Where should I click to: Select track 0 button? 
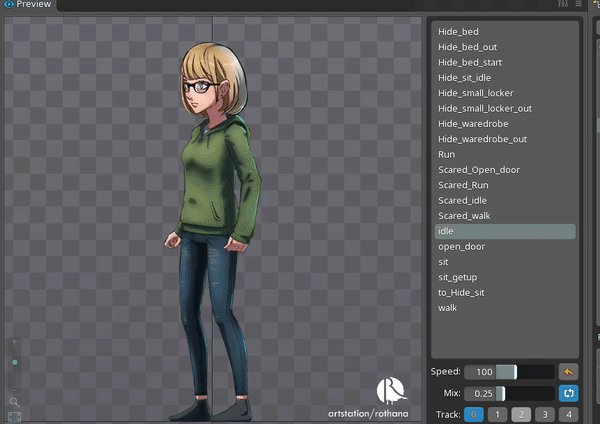click(474, 414)
